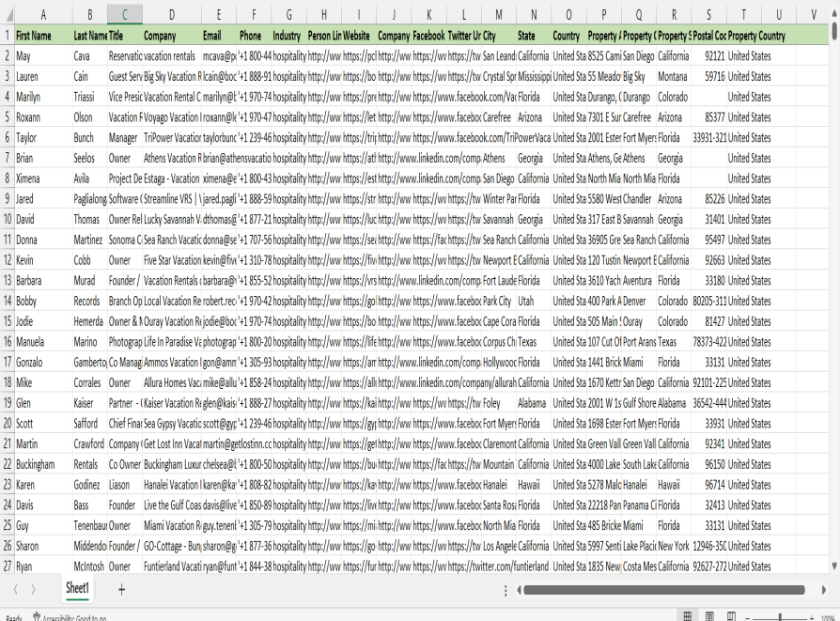Go to previous sheet using left arrow

click(x=16, y=589)
